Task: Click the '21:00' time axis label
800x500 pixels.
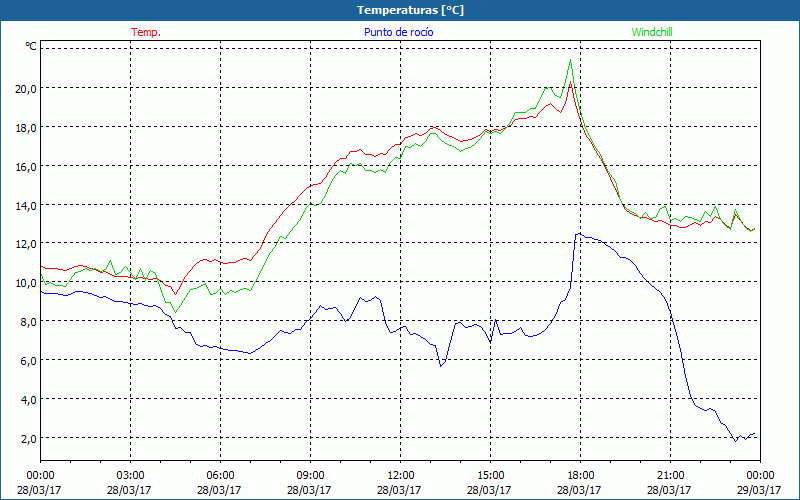Action: point(670,476)
